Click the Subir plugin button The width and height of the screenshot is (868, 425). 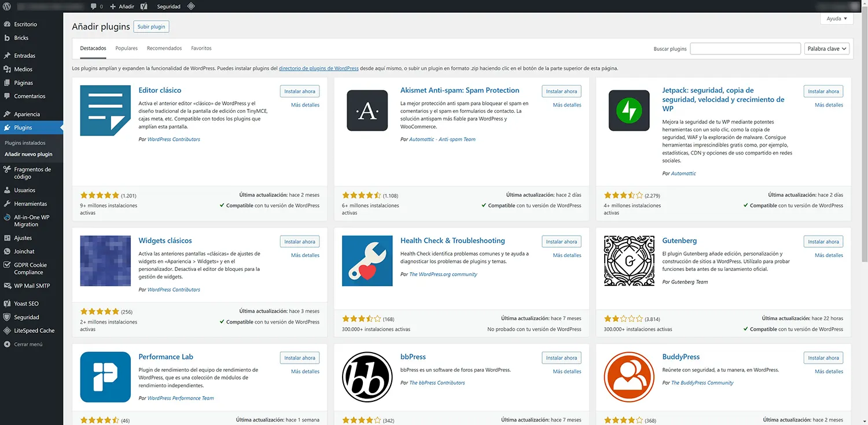point(151,26)
